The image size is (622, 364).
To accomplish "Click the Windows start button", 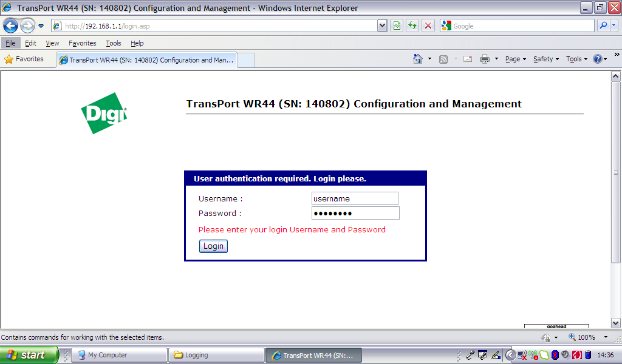I will pos(29,355).
